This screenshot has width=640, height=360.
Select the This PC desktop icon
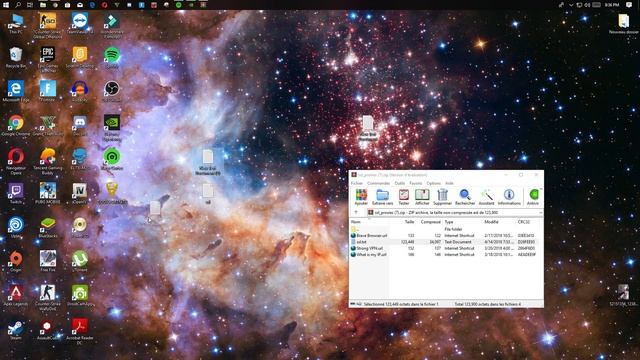pos(16,24)
